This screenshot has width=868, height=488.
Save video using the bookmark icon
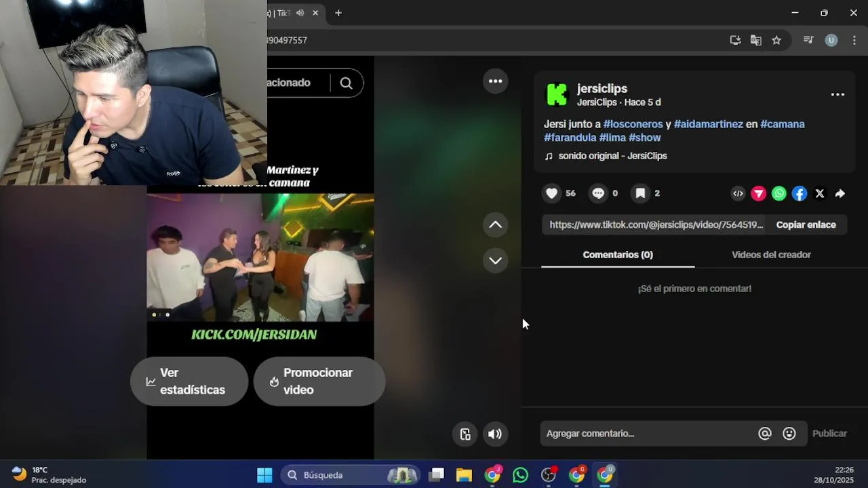click(x=640, y=193)
